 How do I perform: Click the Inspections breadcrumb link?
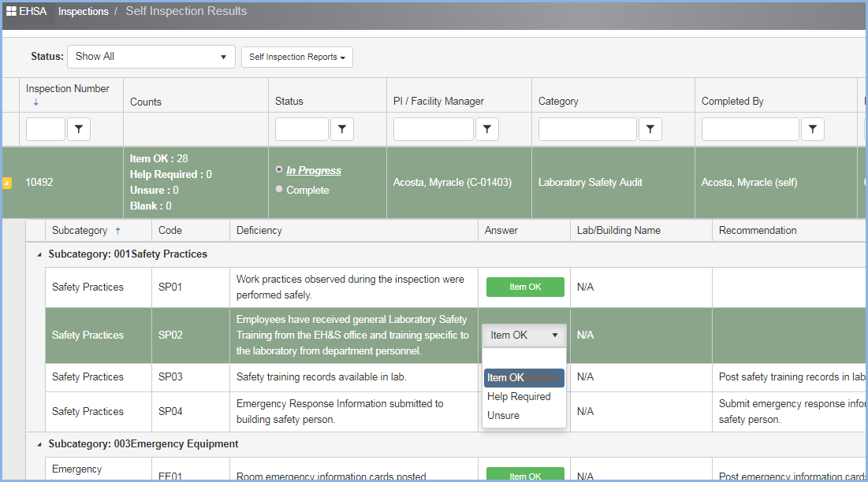84,12
